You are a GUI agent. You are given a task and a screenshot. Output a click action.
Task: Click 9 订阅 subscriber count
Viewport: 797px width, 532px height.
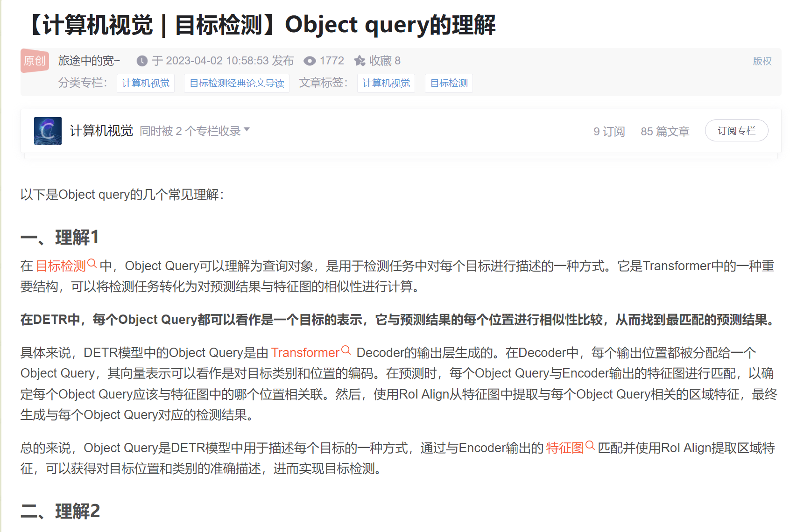point(609,132)
